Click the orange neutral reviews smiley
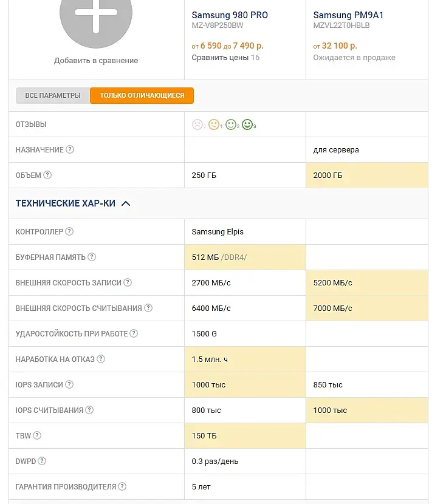Viewport: 446px width, 504px height. point(214,124)
